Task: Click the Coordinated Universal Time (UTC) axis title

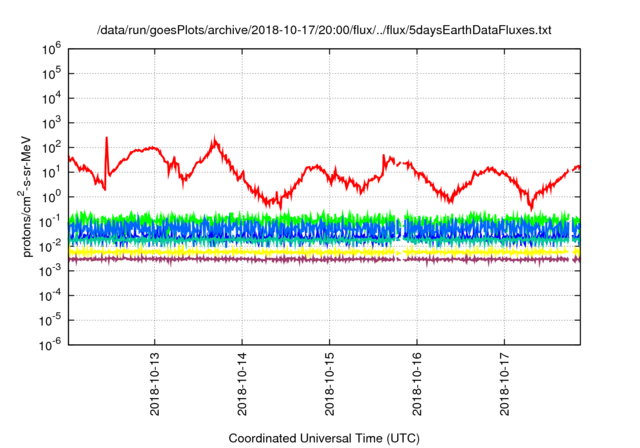Action: pos(324,439)
